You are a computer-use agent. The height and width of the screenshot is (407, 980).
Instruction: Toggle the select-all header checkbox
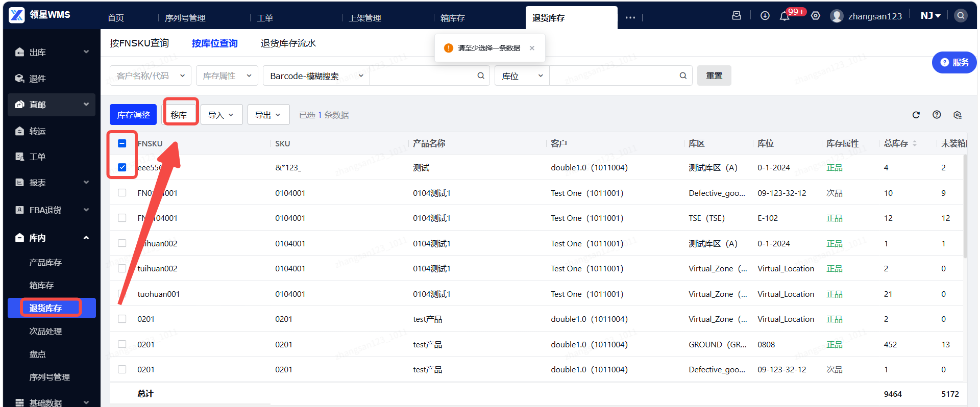coord(122,143)
